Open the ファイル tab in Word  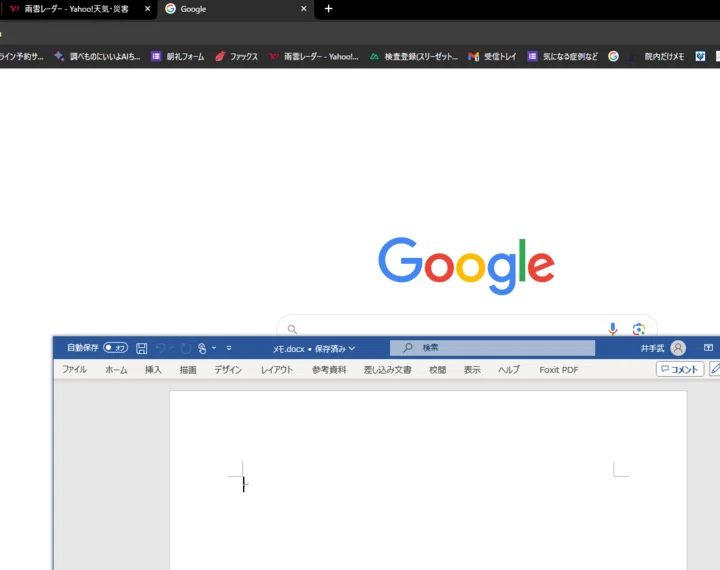pos(74,369)
